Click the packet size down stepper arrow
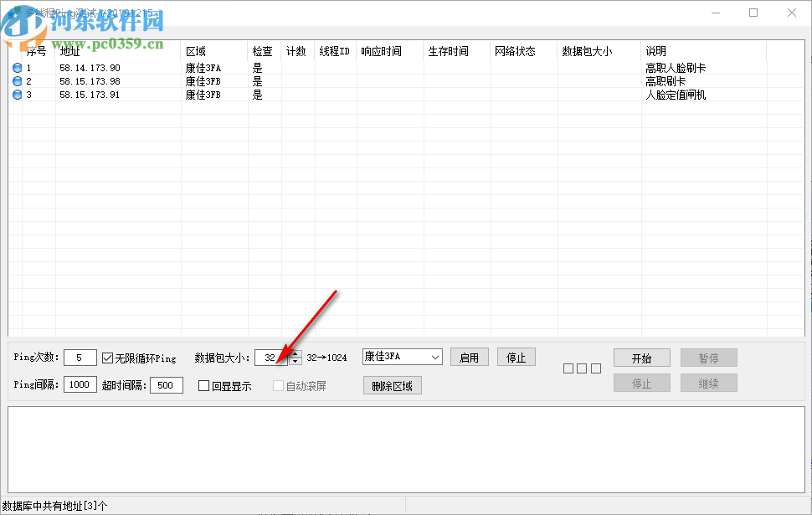812x515 pixels. (x=294, y=359)
